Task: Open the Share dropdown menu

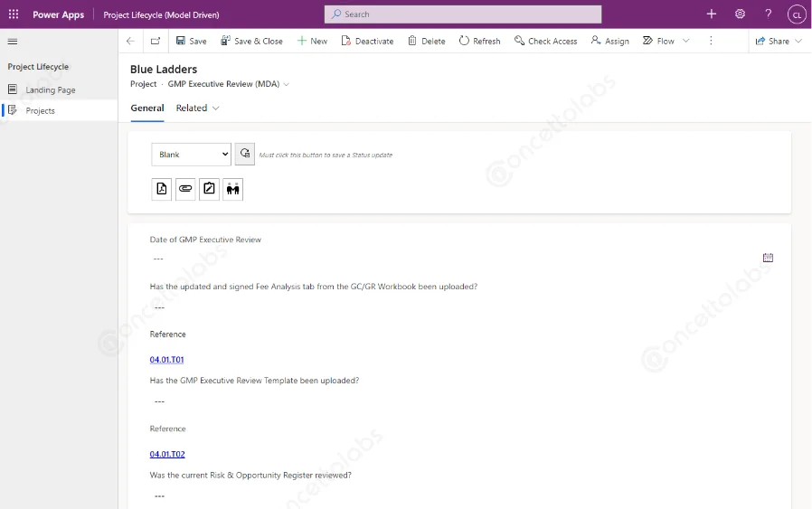Action: (x=779, y=41)
